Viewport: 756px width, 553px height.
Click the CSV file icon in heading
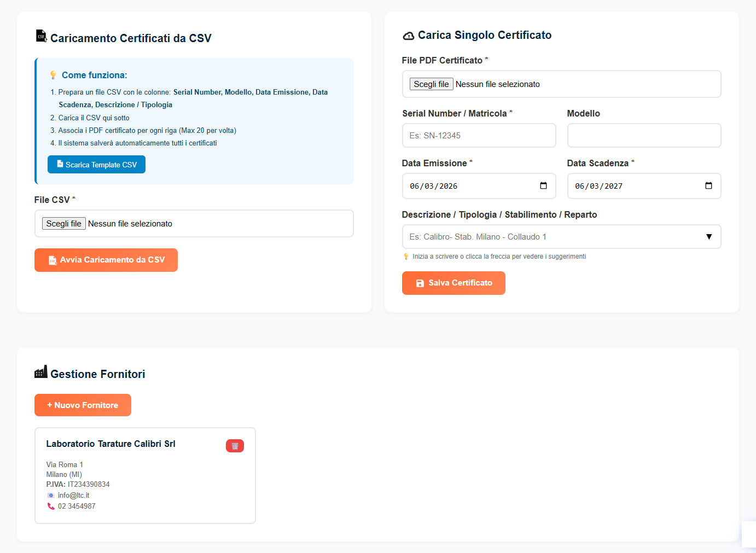click(41, 36)
